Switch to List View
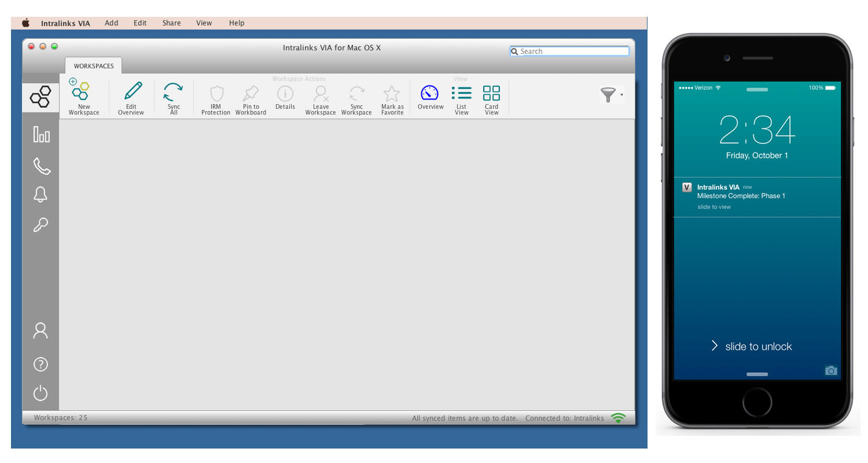The width and height of the screenshot is (868, 463). 461,100
